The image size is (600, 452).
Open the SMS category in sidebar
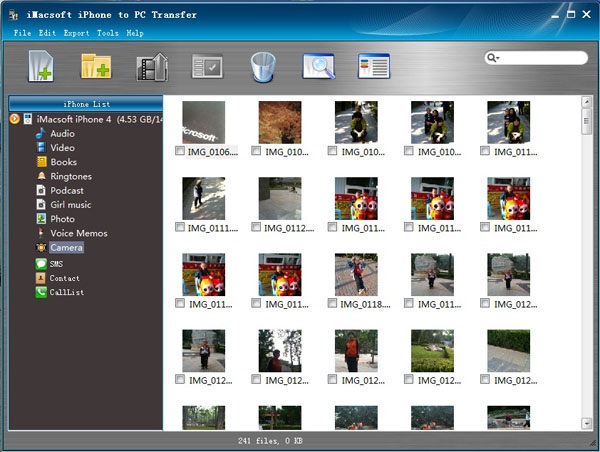(x=56, y=264)
